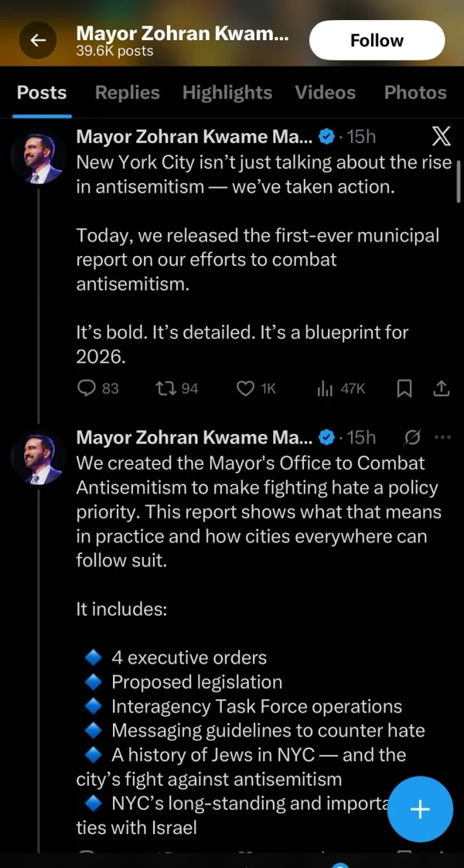Tap the back arrow button
Image resolution: width=464 pixels, height=868 pixels.
pyautogui.click(x=38, y=40)
